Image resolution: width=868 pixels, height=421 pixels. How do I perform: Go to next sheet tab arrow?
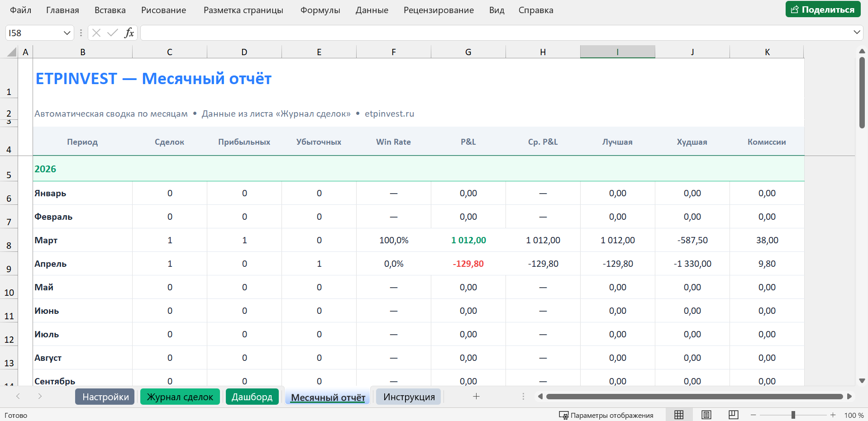pyautogui.click(x=40, y=397)
